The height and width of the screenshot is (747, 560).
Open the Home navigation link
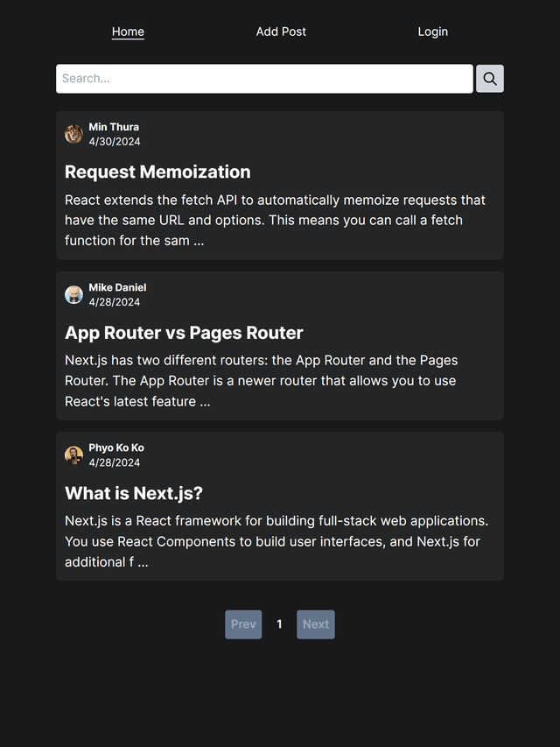[x=128, y=32]
